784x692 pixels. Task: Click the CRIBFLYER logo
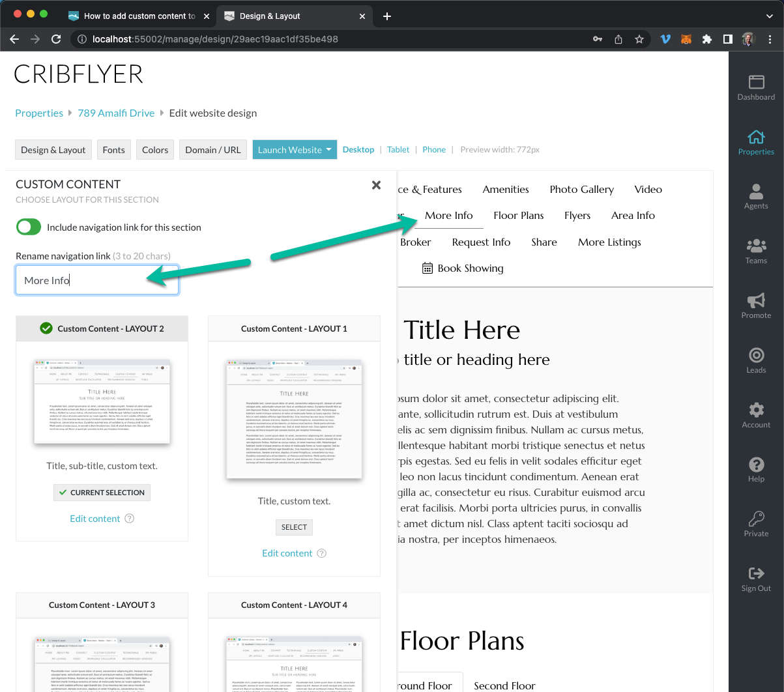[79, 74]
